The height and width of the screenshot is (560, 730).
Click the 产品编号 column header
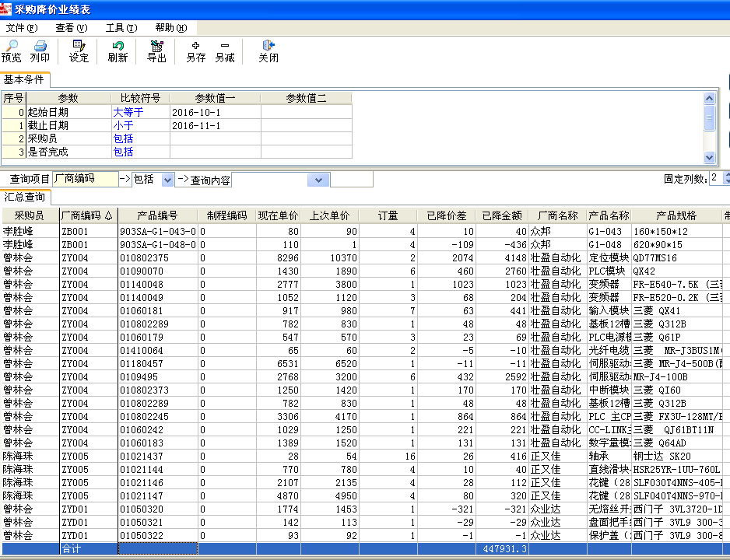point(158,215)
